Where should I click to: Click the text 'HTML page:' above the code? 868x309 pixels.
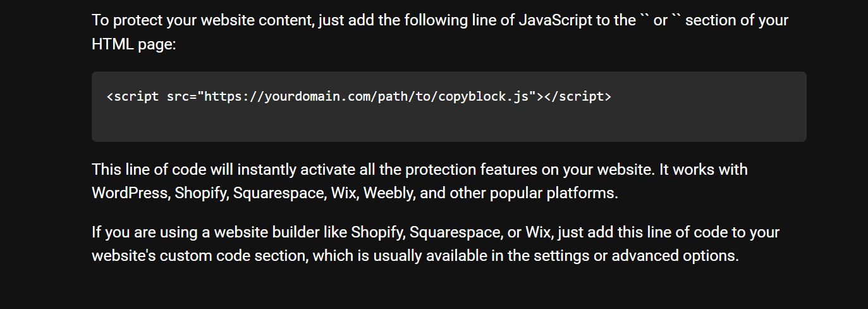coord(133,44)
